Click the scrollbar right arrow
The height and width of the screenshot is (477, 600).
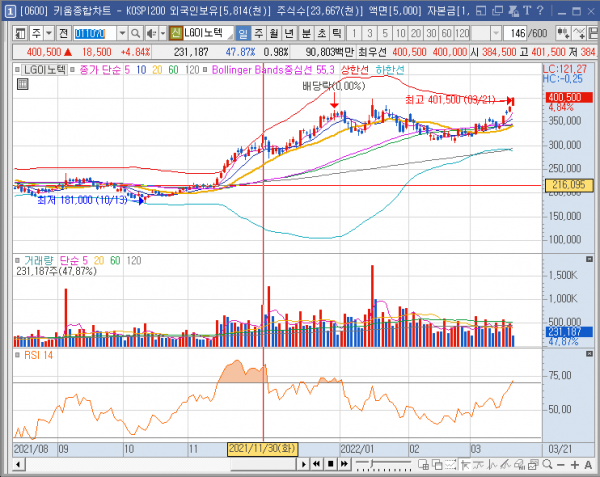tap(303, 465)
